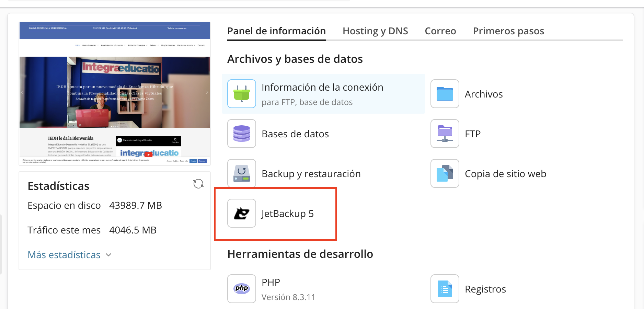Open the Backup y restauración icon
The image size is (644, 309).
[x=242, y=173]
